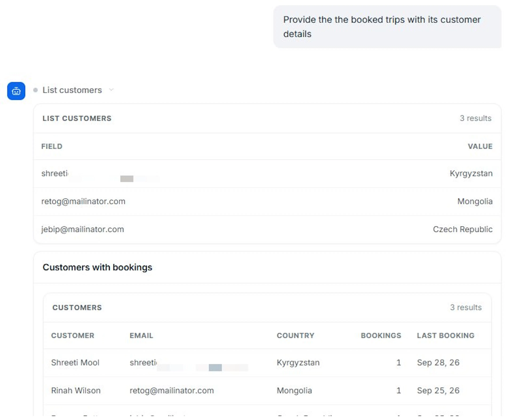The width and height of the screenshot is (512, 420).
Task: Sort by LAST BOOKING column header
Action: click(446, 336)
